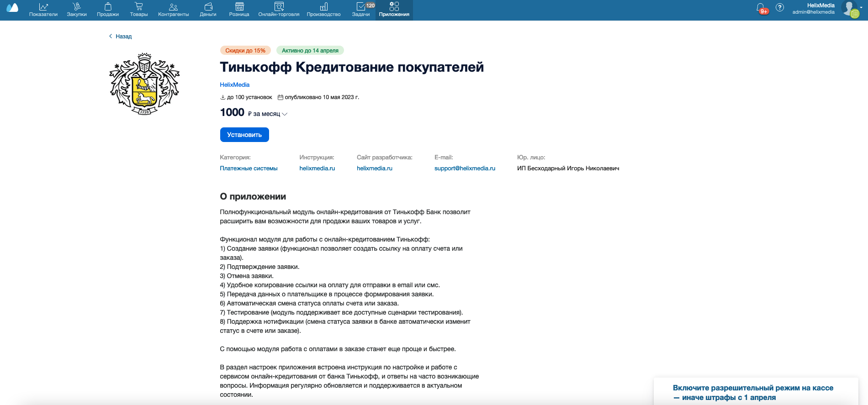The width and height of the screenshot is (868, 405).
Task: Click the О приложении heading
Action: point(253,197)
